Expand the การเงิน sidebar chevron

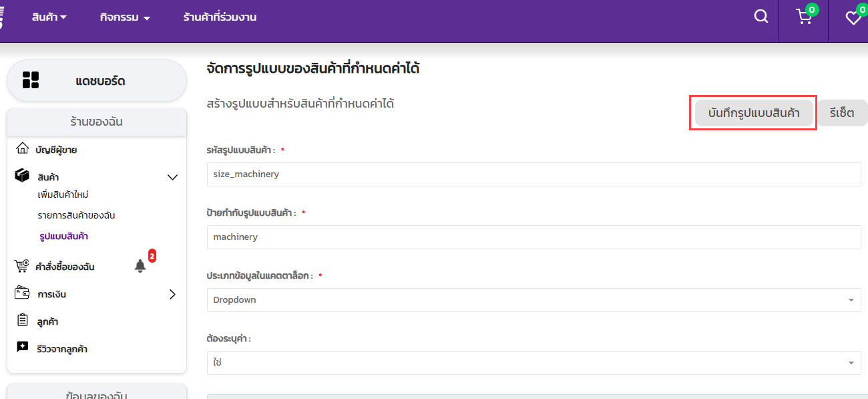[172, 294]
